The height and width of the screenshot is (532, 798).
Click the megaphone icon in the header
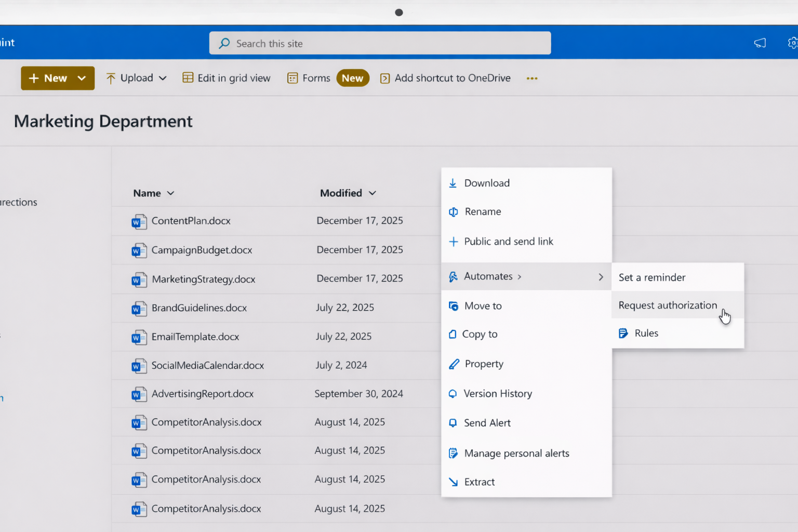click(x=760, y=43)
